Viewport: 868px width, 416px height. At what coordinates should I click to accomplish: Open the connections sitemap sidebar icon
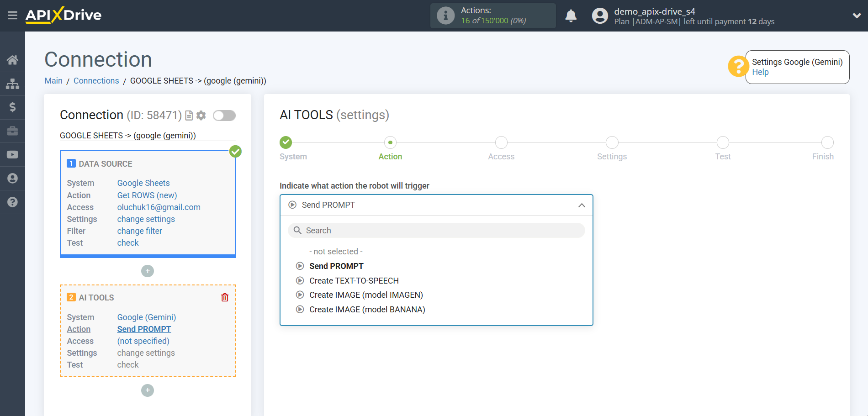coord(12,84)
